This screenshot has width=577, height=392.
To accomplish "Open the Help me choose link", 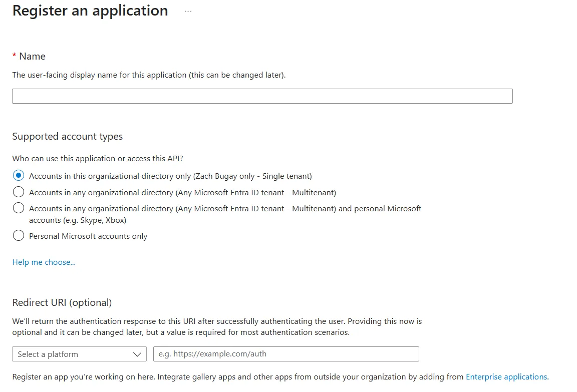I will point(44,262).
